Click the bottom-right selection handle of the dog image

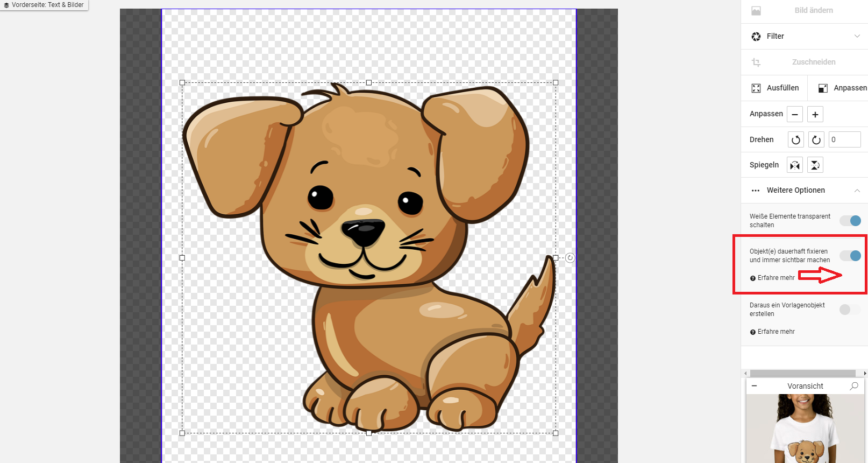[x=556, y=433]
